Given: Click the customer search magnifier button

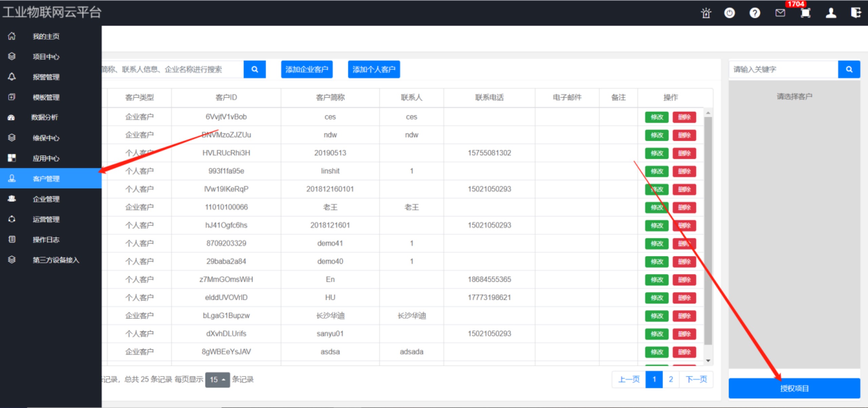Looking at the screenshot, I should 255,70.
